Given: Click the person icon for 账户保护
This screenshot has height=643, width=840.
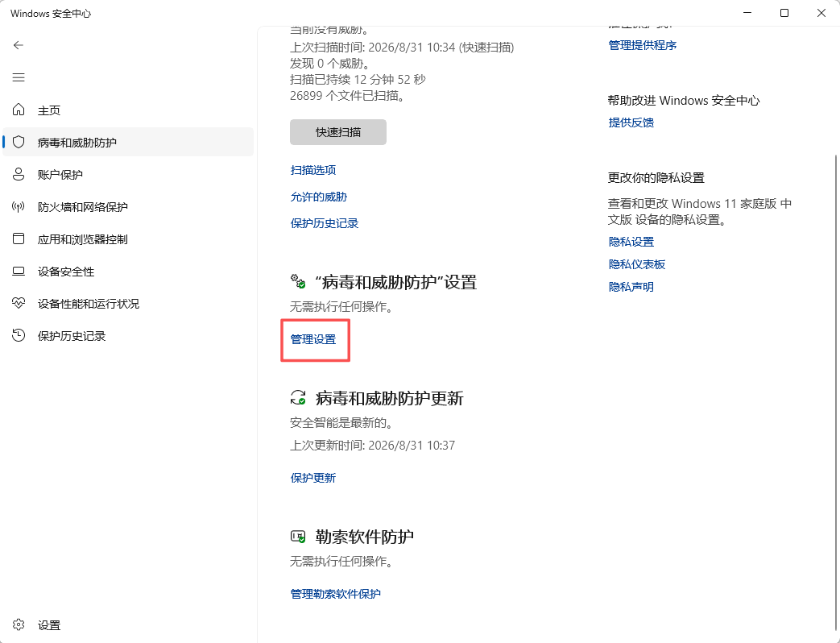Looking at the screenshot, I should [19, 174].
